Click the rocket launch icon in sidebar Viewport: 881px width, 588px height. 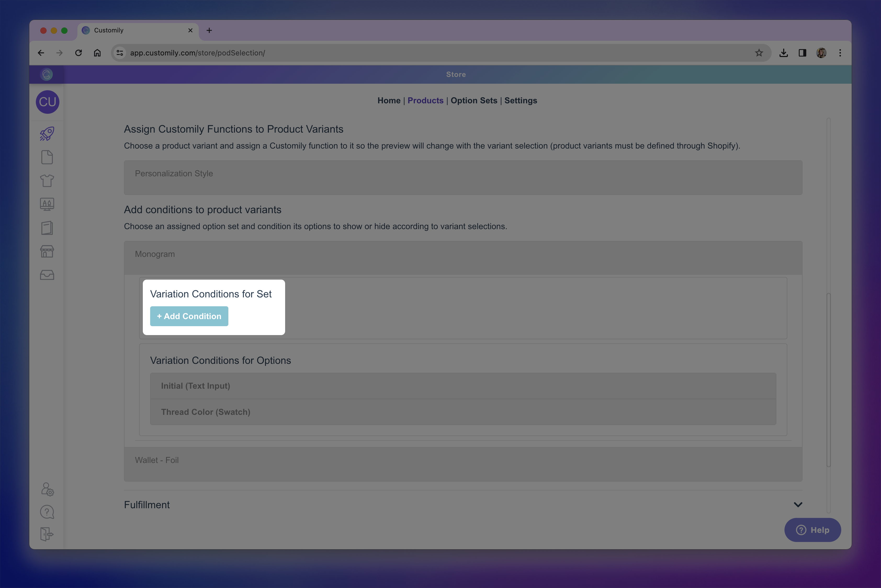[x=47, y=133]
